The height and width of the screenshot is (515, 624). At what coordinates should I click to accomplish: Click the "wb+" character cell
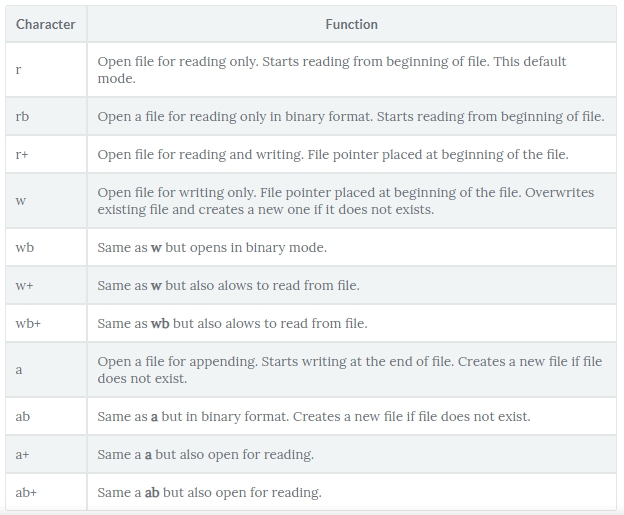pyautogui.click(x=28, y=323)
